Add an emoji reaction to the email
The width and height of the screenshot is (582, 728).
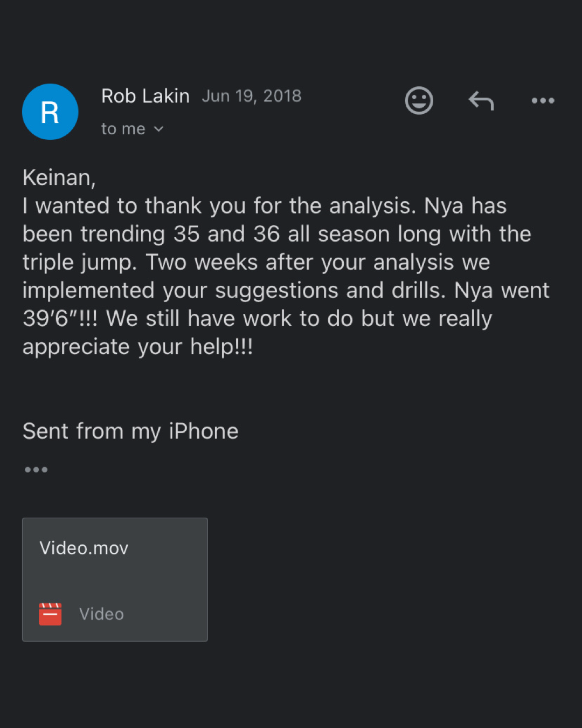pos(419,100)
